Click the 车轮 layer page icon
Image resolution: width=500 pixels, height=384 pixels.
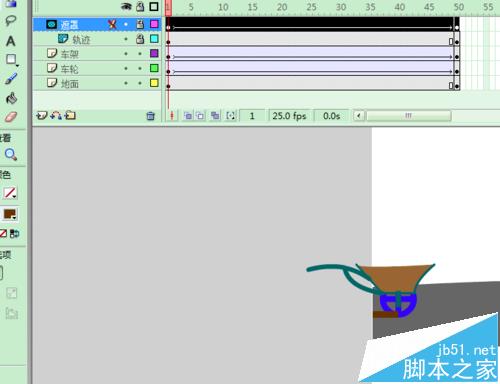(52, 68)
